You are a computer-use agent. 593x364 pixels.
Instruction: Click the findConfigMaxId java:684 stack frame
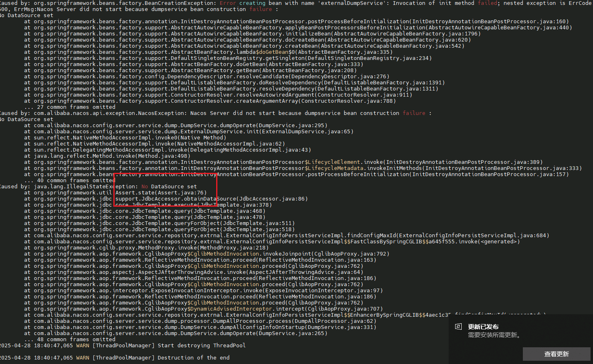286,235
